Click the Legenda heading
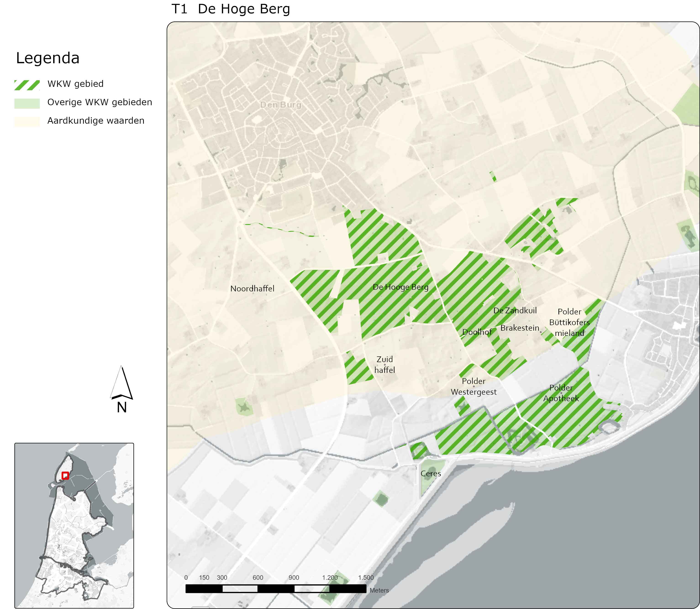 47,58
